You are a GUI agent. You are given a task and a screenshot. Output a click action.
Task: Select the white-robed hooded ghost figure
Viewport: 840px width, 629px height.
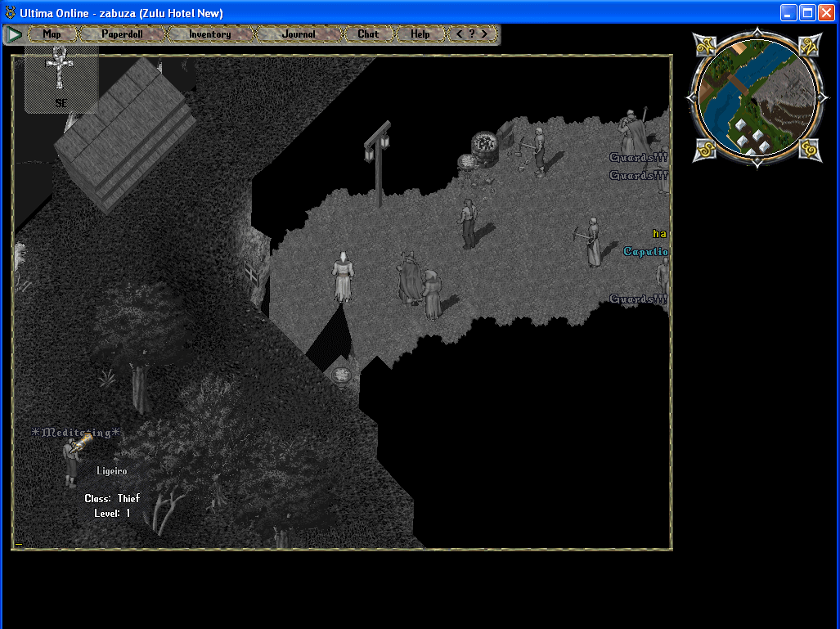(x=343, y=277)
